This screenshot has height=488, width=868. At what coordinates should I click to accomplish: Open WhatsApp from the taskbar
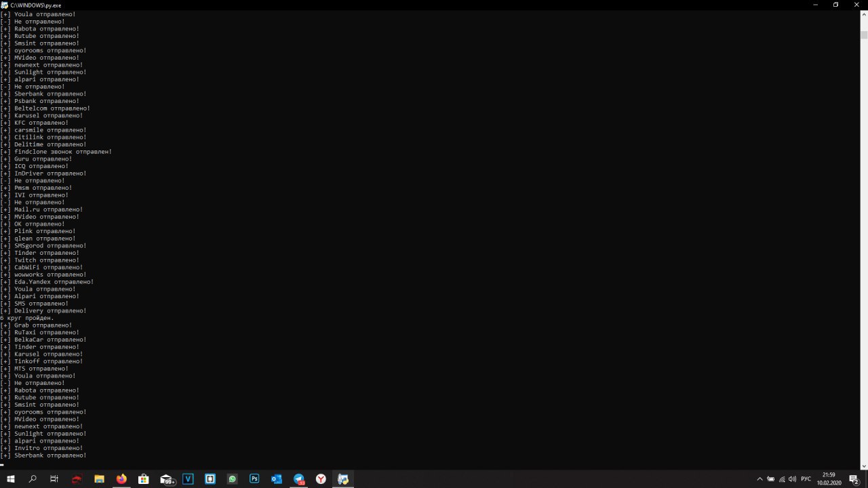pos(233,479)
